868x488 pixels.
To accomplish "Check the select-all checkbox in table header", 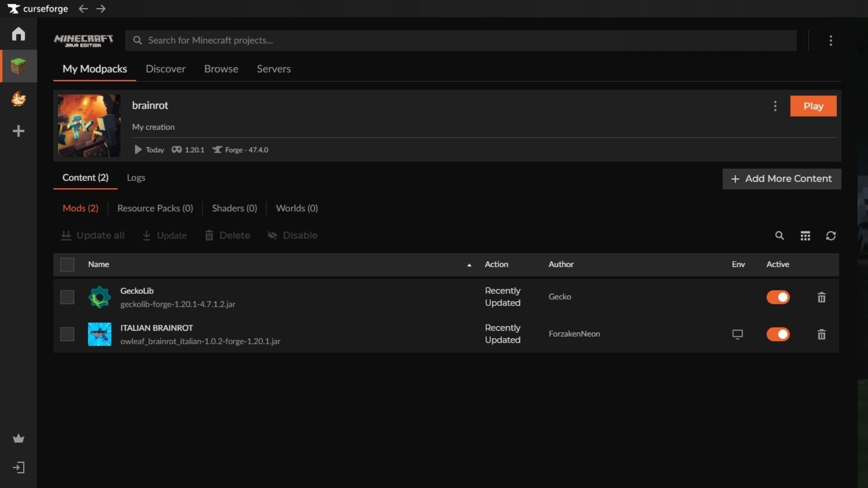I will 67,264.
